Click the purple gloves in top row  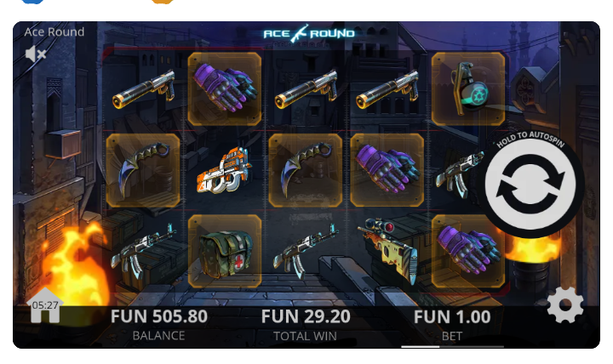(x=225, y=89)
